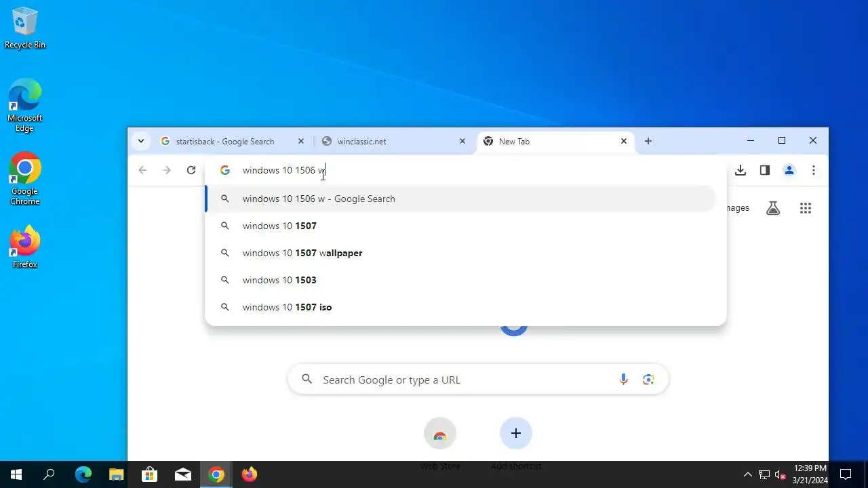Screen dimensions: 868x488
Task: Click the Images link
Action: 738,208
